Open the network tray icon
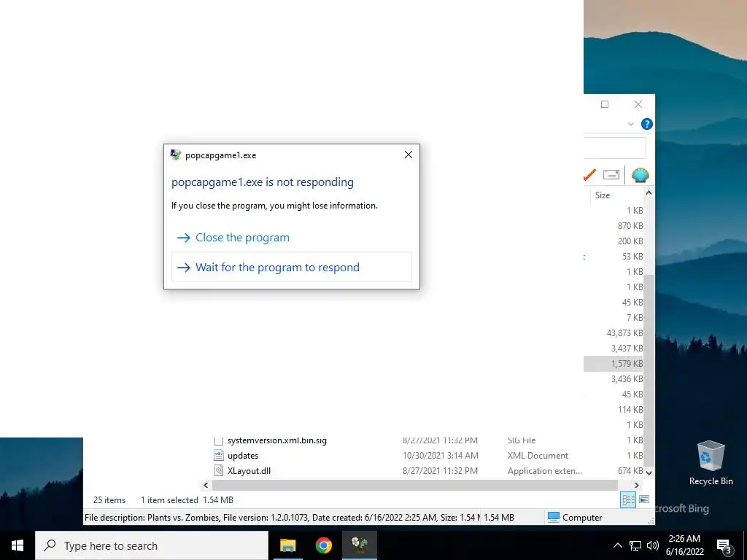Image resolution: width=747 pixels, height=560 pixels. pos(635,545)
